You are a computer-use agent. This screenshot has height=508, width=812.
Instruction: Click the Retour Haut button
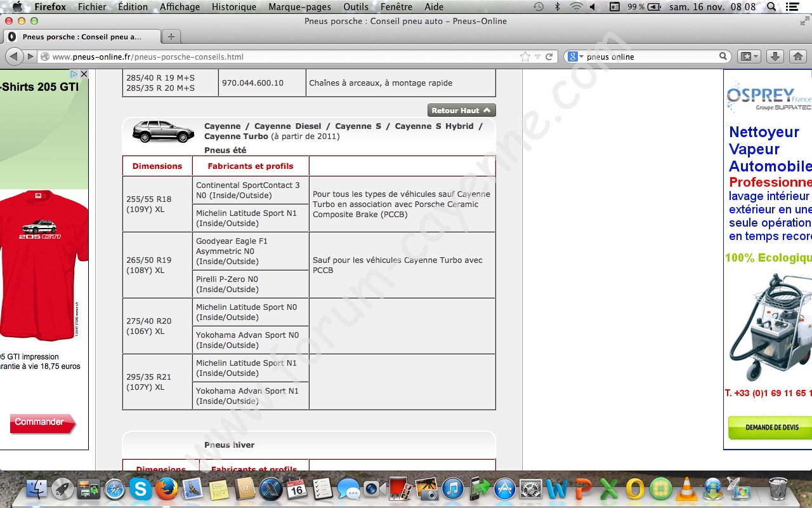pyautogui.click(x=461, y=110)
